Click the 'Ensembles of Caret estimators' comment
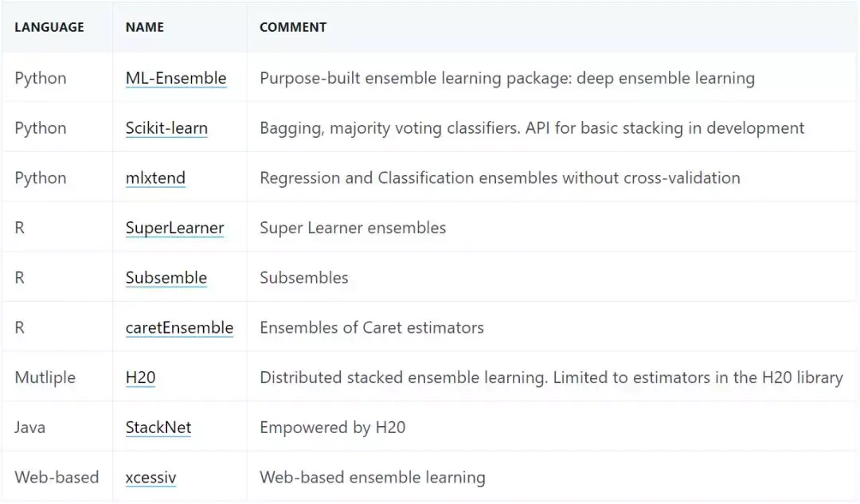Image resolution: width=860 pixels, height=504 pixels. tap(372, 327)
